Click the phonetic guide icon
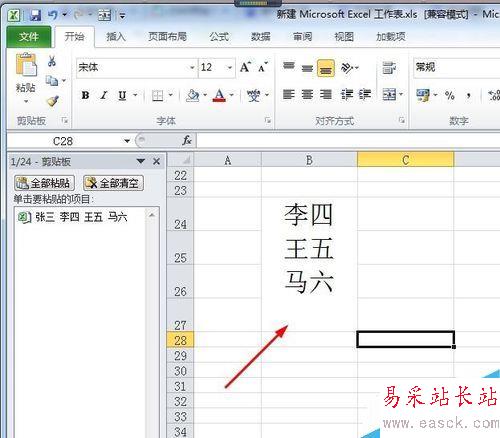The width and height of the screenshot is (500, 438). coord(254,95)
